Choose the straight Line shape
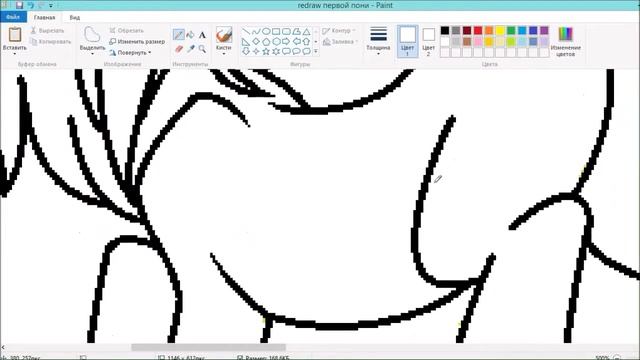The height and width of the screenshot is (360, 640). [246, 31]
